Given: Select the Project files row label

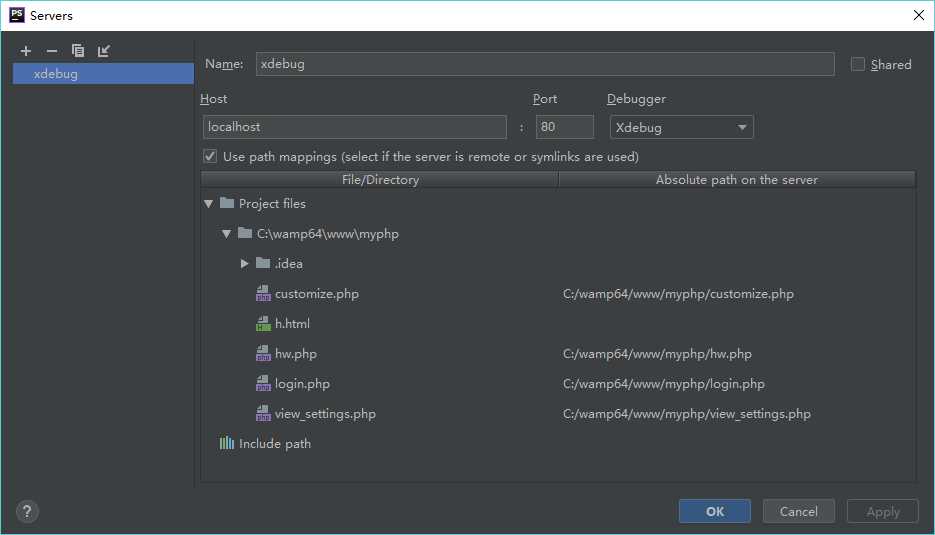Looking at the screenshot, I should click(272, 203).
